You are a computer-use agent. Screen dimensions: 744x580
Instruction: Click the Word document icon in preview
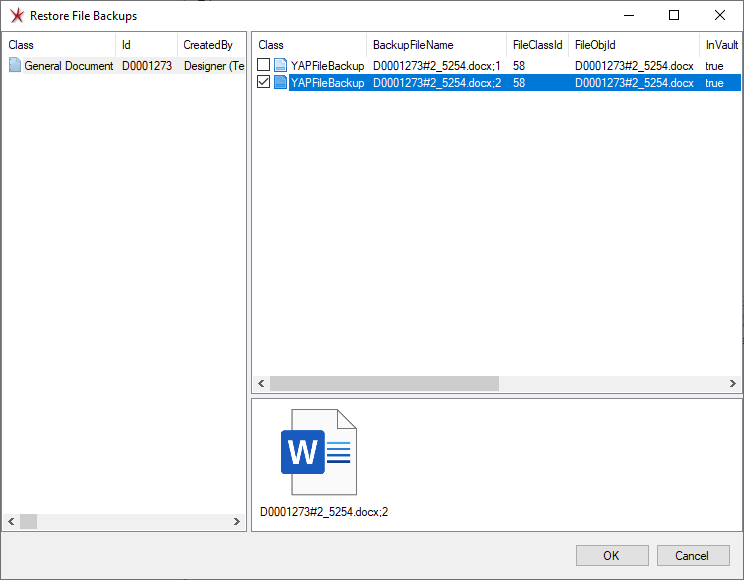pyautogui.click(x=318, y=452)
